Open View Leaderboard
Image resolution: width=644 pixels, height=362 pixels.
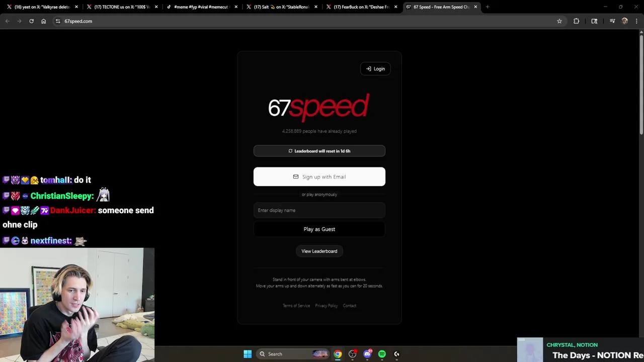click(x=319, y=251)
